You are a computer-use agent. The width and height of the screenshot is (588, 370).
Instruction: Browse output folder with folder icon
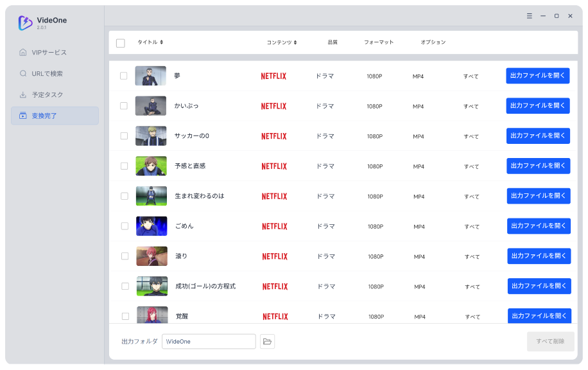pyautogui.click(x=268, y=342)
